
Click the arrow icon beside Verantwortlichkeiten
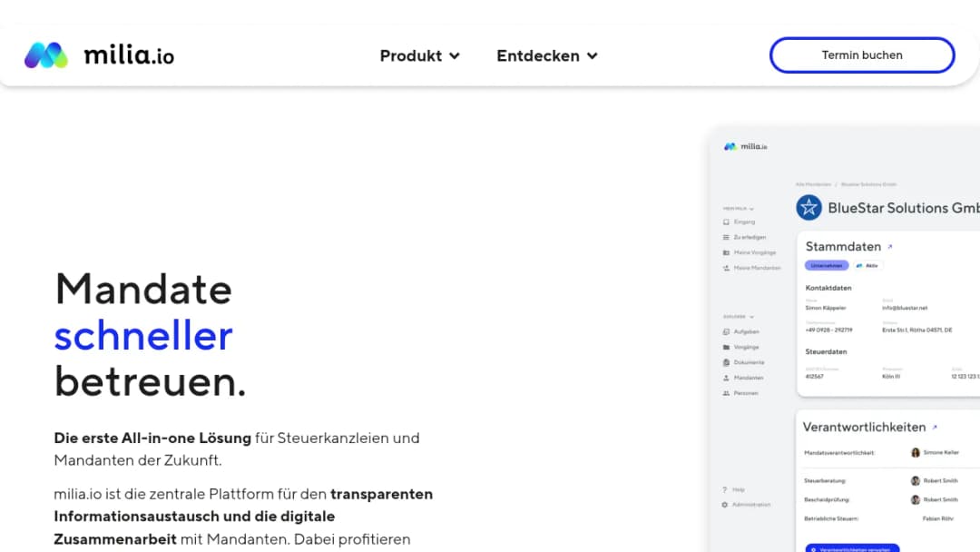pyautogui.click(x=935, y=428)
